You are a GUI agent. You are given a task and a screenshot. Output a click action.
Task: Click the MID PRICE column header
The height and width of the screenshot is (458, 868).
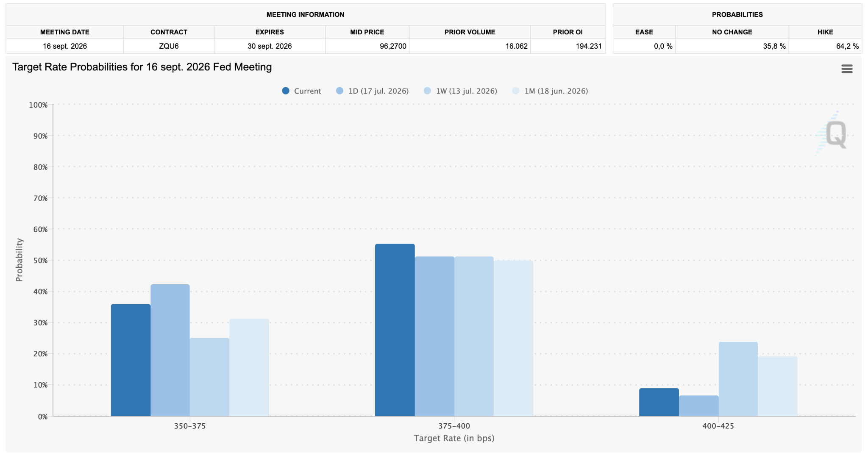coord(367,32)
